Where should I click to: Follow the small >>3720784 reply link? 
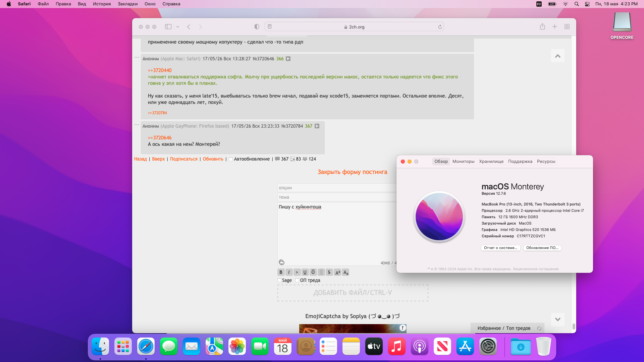[x=157, y=113]
